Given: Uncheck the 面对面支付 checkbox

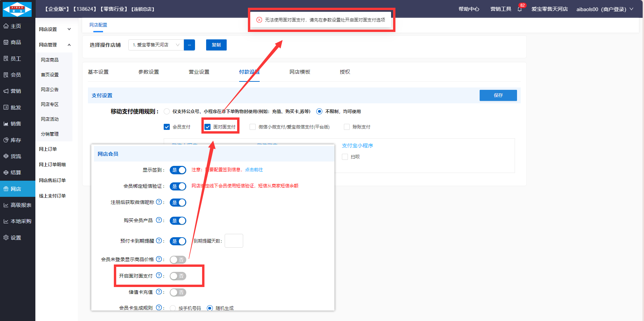Looking at the screenshot, I should (x=207, y=127).
